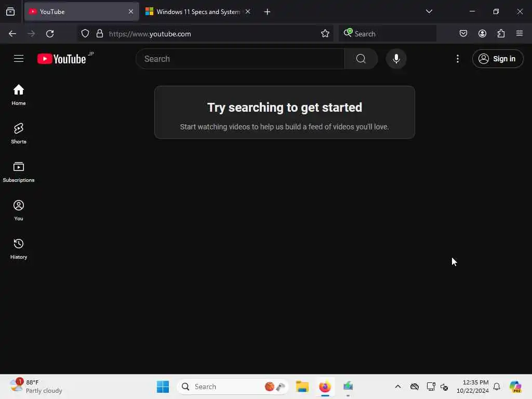The image size is (532, 399).
Task: Click the muted volume tray icon
Action: coord(444,387)
